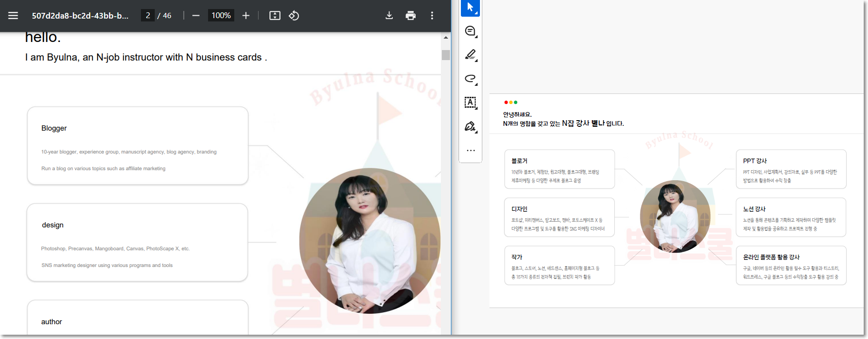Open the PDF viewer more actions menu

coord(432,16)
